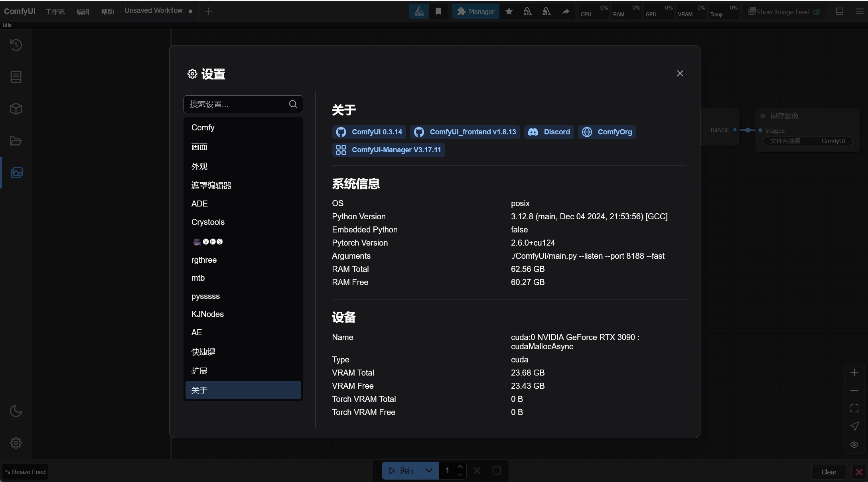Click the share arrow icon in toolbar
The image size is (868, 482).
tap(566, 11)
